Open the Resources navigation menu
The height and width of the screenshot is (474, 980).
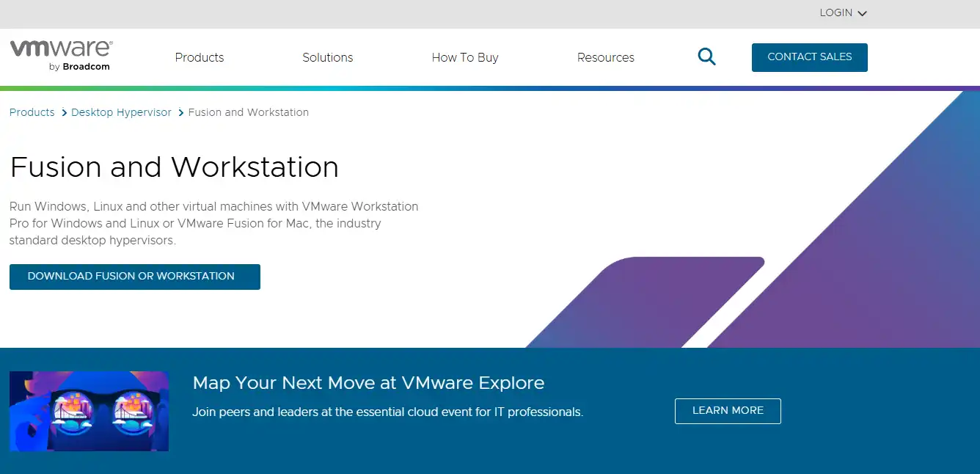pos(606,57)
